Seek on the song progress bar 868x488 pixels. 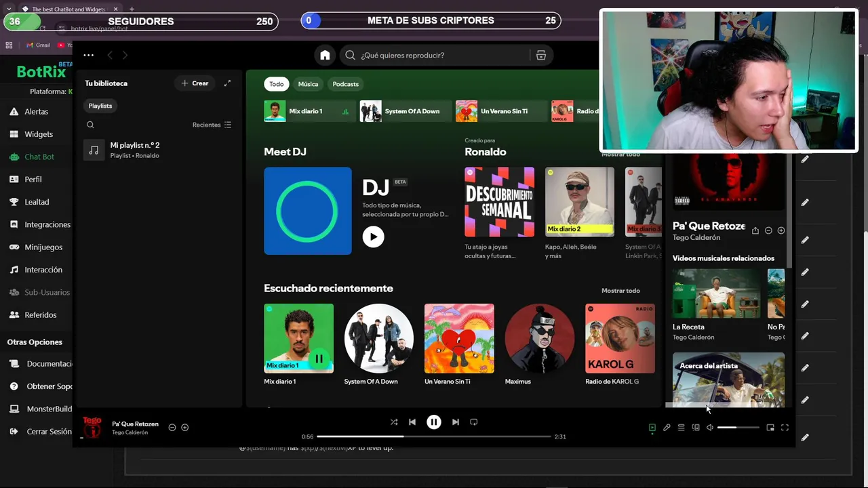pos(433,436)
